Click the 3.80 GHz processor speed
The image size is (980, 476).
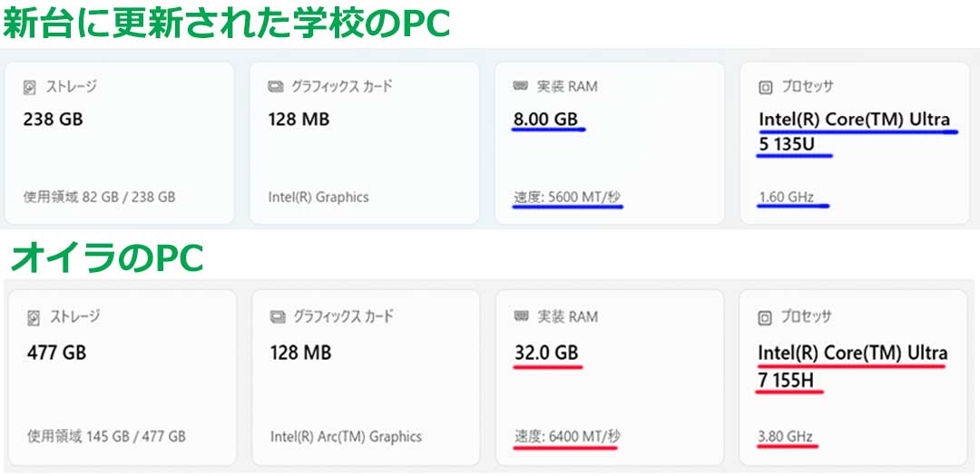(x=786, y=436)
